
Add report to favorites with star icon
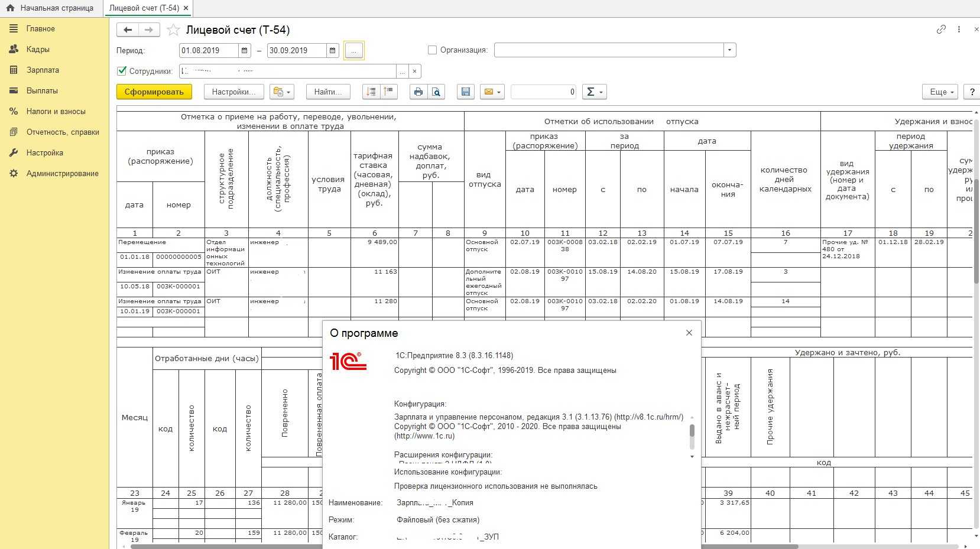point(173,30)
